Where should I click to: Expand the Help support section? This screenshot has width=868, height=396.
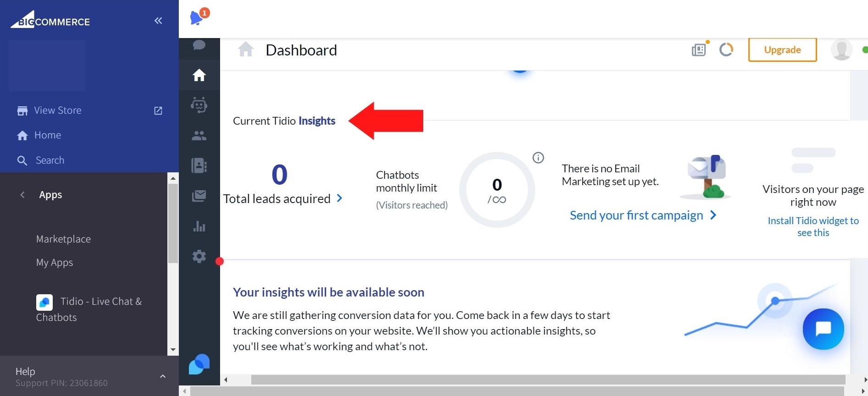(162, 376)
